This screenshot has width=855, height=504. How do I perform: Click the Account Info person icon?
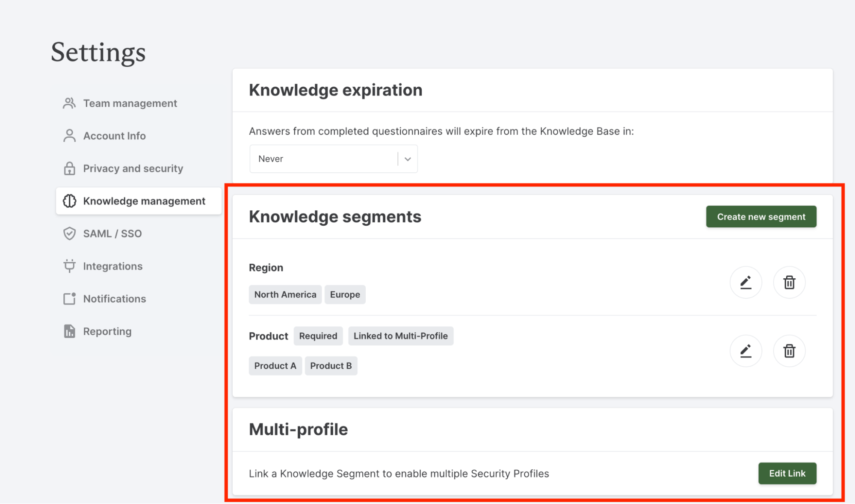(69, 136)
